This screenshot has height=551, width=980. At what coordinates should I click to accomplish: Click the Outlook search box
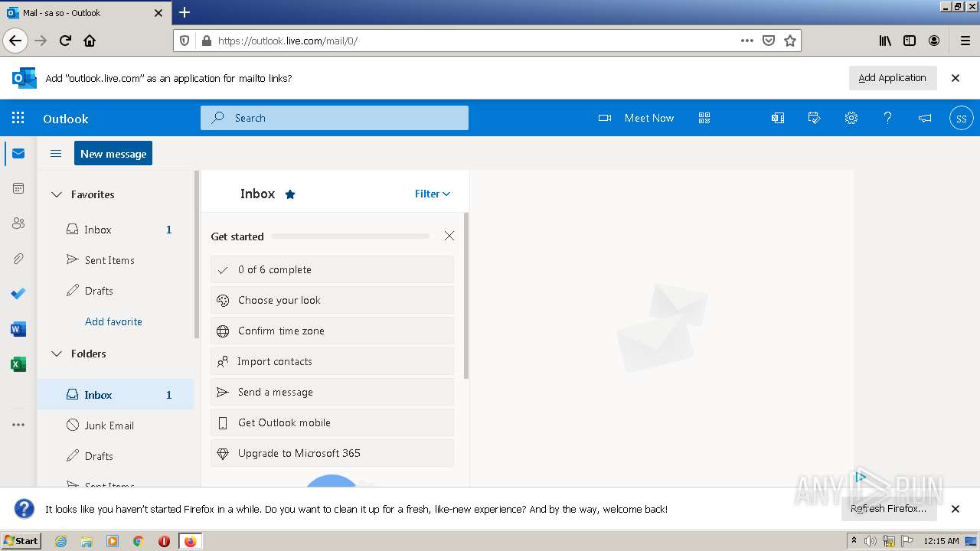coord(335,118)
